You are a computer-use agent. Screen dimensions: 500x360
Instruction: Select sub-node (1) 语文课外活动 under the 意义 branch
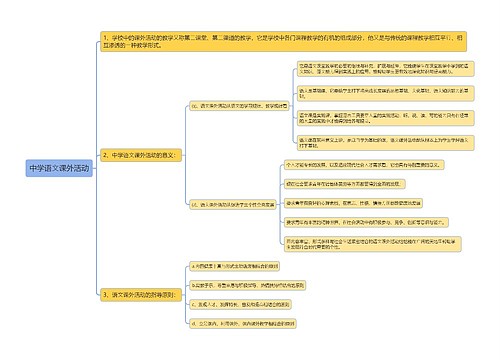click(x=239, y=106)
